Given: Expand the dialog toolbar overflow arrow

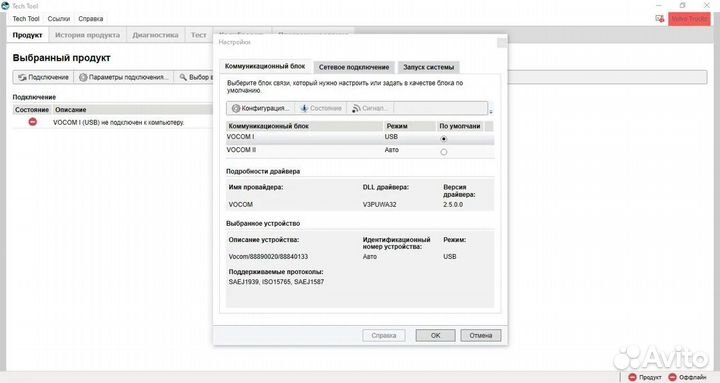Looking at the screenshot, I should 491,112.
